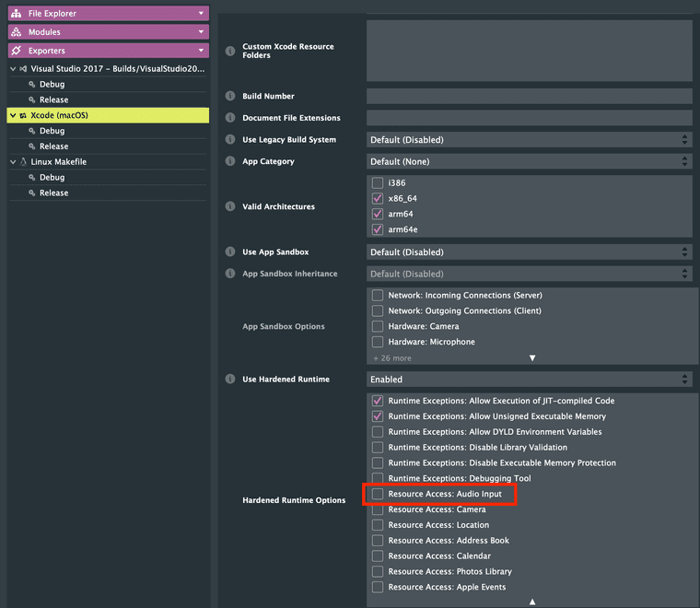This screenshot has height=608, width=700.
Task: Click the info icon beside App Category
Action: coord(230,161)
